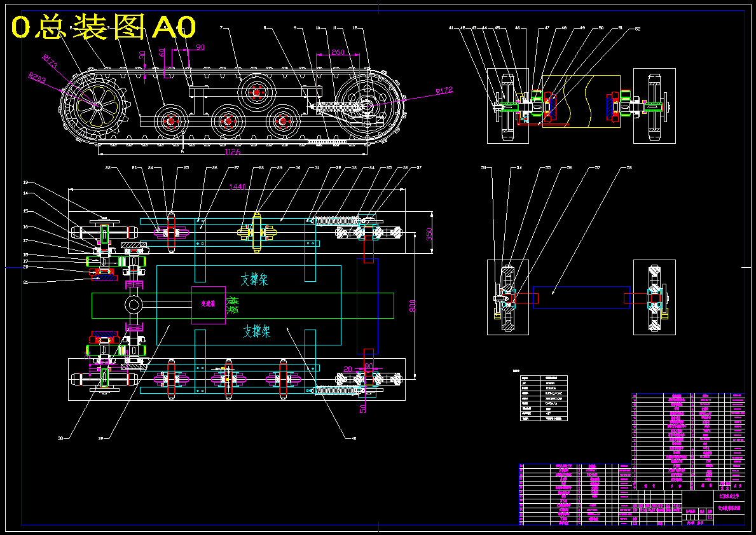The image size is (756, 535).
Task: Select the yellow title text 0总装图 A0
Action: (x=104, y=27)
